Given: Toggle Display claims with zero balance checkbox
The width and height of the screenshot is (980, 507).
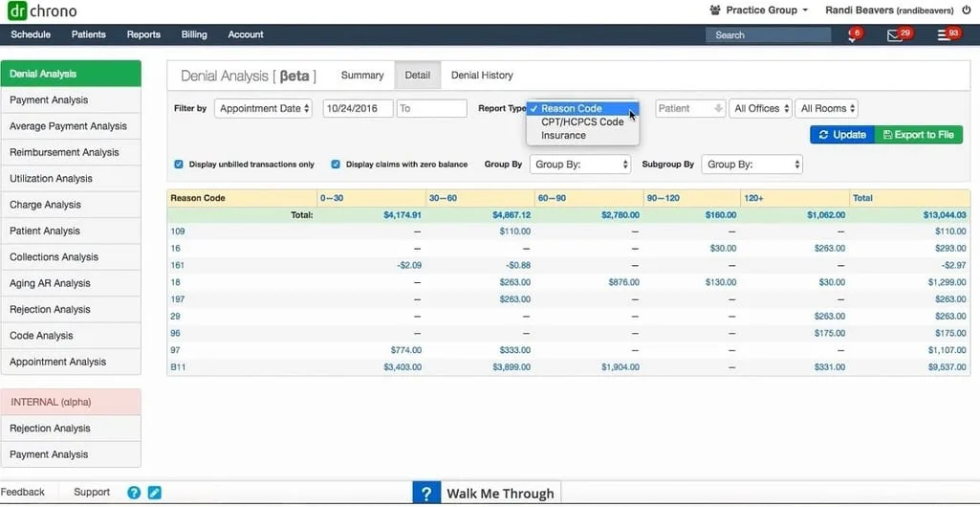Looking at the screenshot, I should click(x=336, y=165).
